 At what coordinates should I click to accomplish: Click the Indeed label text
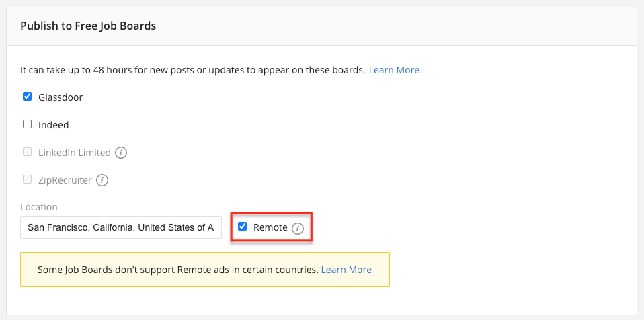[53, 125]
